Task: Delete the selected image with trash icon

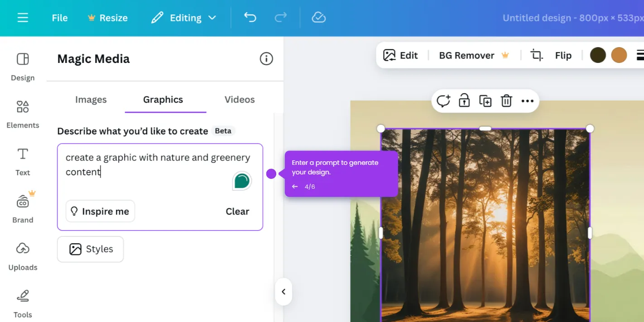Action: (x=506, y=101)
